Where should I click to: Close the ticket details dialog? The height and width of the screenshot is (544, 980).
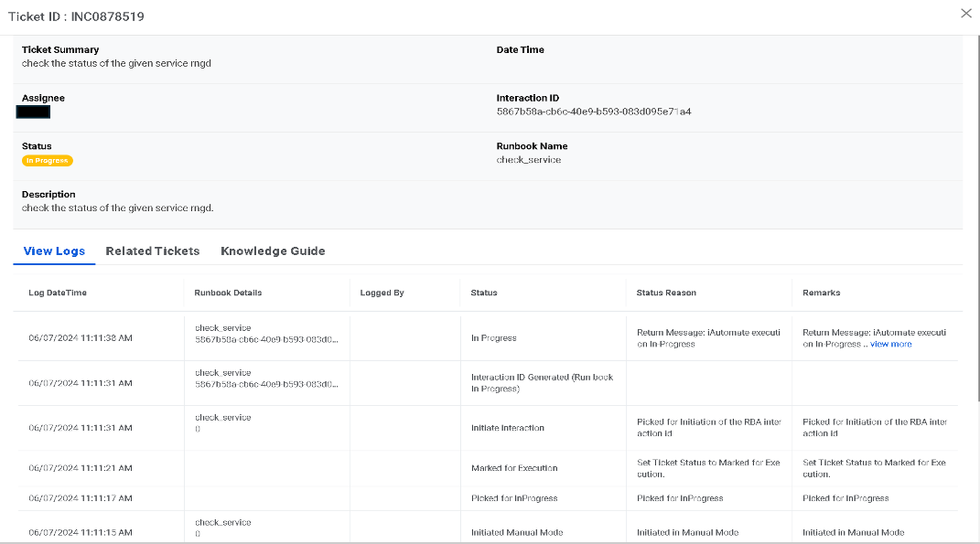coord(965,14)
